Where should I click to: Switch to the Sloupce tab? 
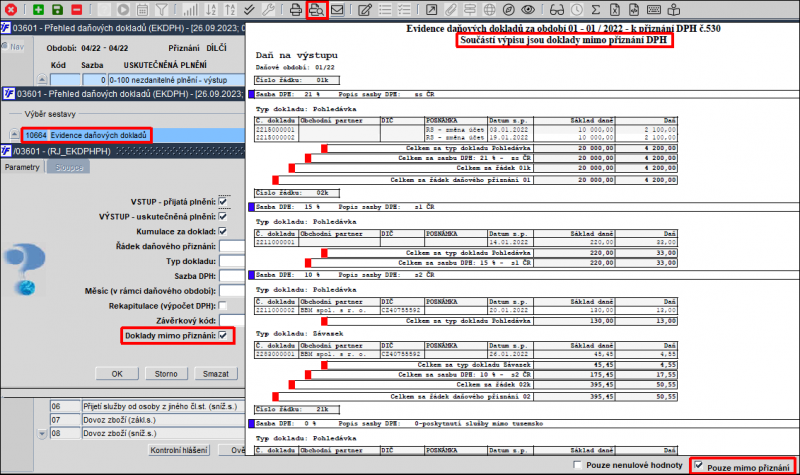pyautogui.click(x=68, y=167)
